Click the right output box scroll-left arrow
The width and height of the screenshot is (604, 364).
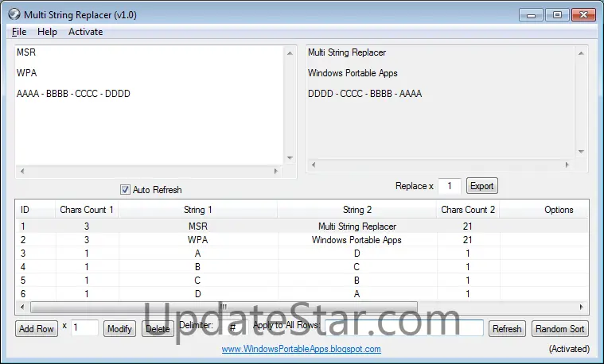pos(314,165)
